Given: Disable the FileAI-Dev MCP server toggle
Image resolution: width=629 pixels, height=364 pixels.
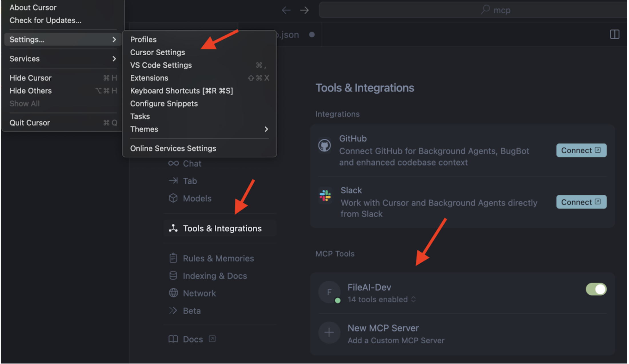Looking at the screenshot, I should point(596,289).
